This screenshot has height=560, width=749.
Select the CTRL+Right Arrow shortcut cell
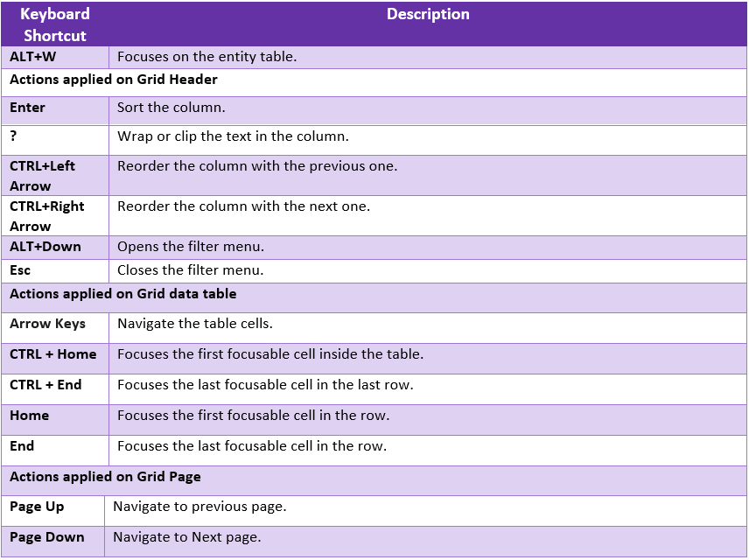pyautogui.click(x=47, y=215)
